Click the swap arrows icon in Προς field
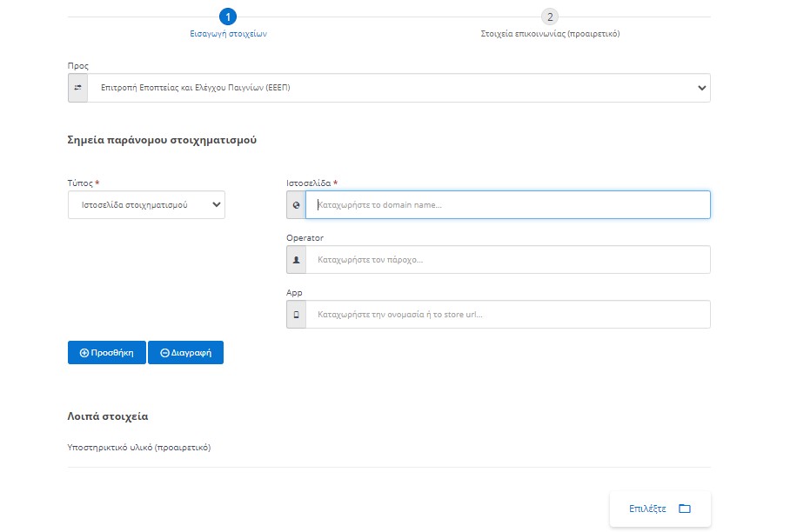 [x=77, y=88]
